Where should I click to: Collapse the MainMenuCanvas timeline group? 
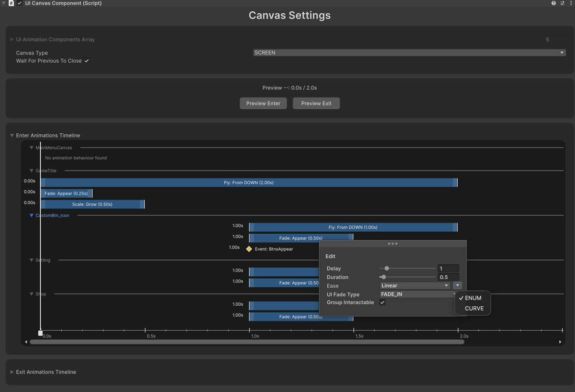coord(31,147)
